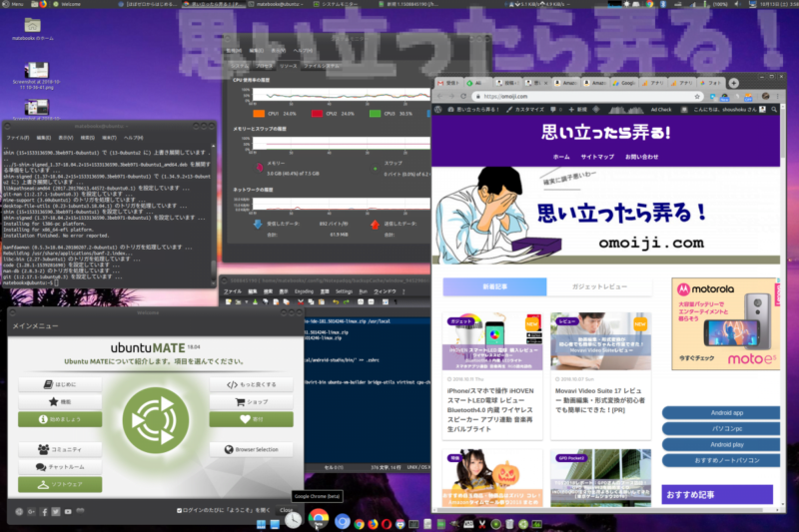Click the カスタマイズ item in WordPress admin bar
This screenshot has width=799, height=532.
click(x=525, y=110)
